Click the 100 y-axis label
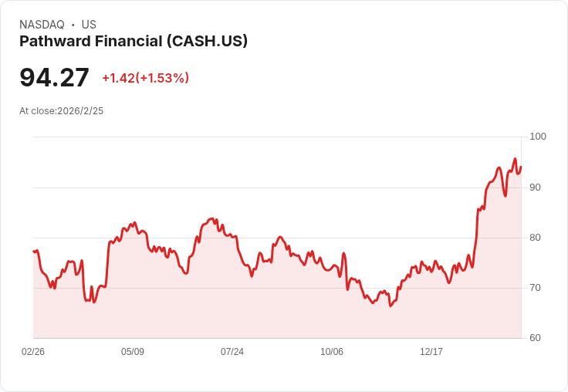 [538, 137]
